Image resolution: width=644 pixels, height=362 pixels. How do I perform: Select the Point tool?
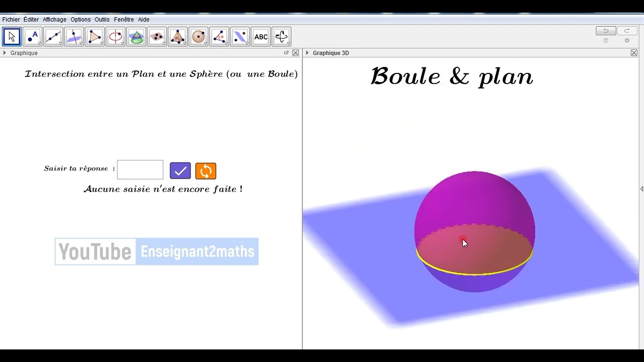(32, 37)
